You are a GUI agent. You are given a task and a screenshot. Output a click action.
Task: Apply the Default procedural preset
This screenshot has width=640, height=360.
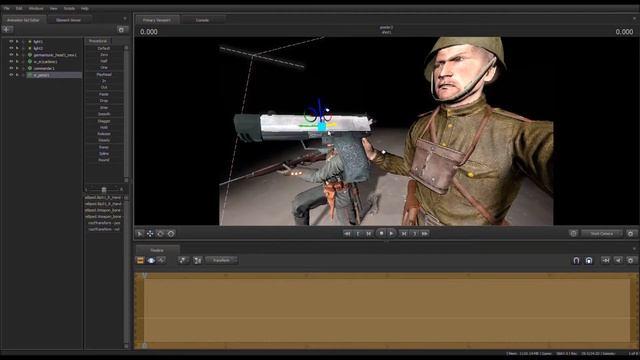tap(104, 48)
